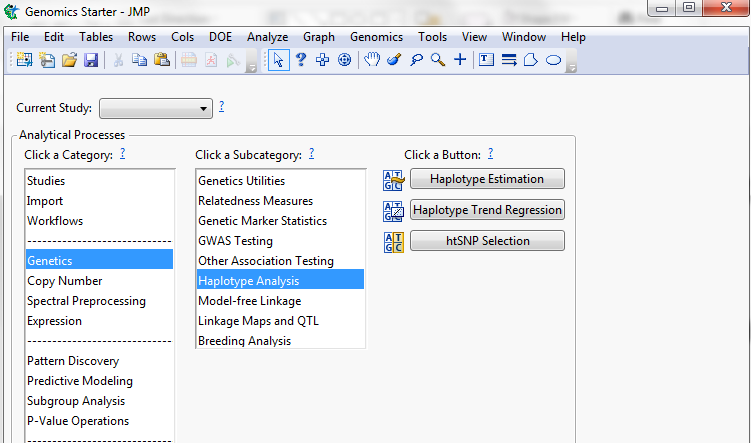Viewport: 751px width, 443px height.
Task: Open the Window menu
Action: 524,37
